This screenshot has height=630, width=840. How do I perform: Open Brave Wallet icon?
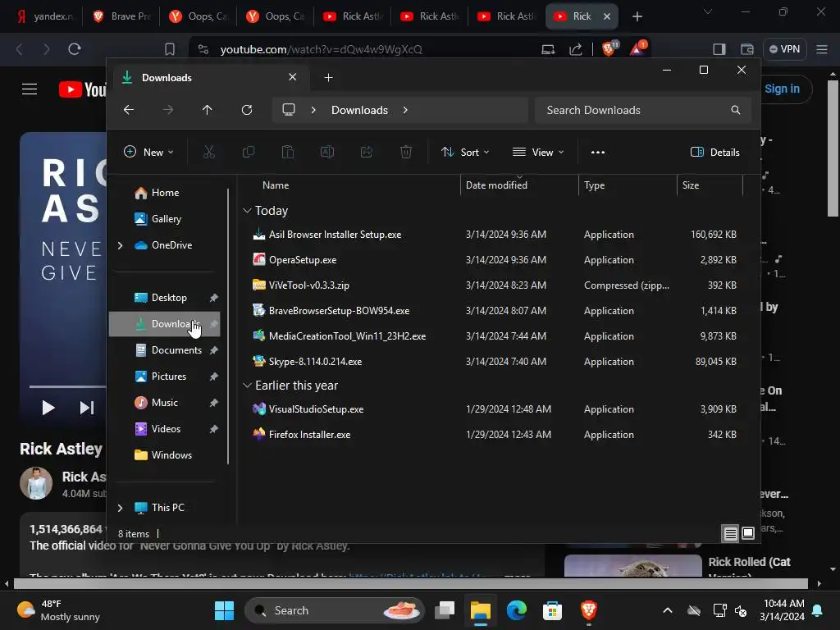pyautogui.click(x=746, y=49)
